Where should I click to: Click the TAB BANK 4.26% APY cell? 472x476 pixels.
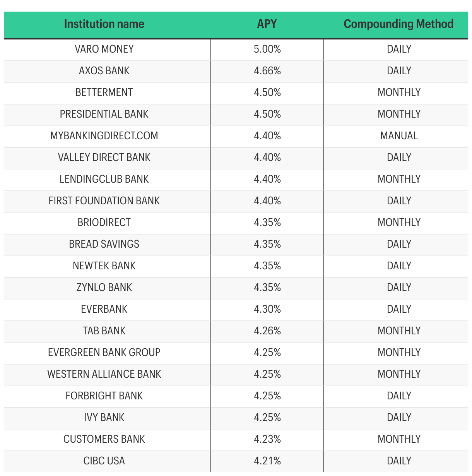pos(267,331)
